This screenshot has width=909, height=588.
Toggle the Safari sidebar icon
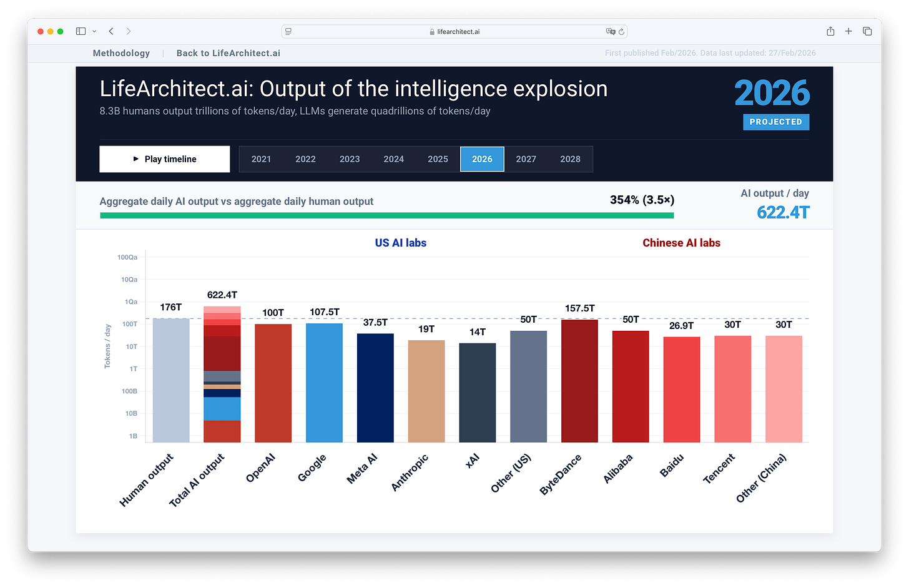[81, 31]
